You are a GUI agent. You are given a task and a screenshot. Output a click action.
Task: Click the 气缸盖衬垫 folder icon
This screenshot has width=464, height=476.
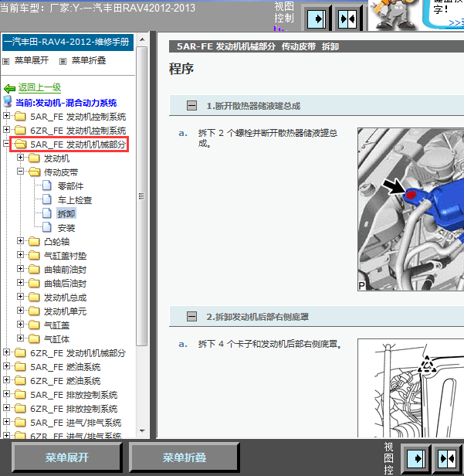pos(34,256)
